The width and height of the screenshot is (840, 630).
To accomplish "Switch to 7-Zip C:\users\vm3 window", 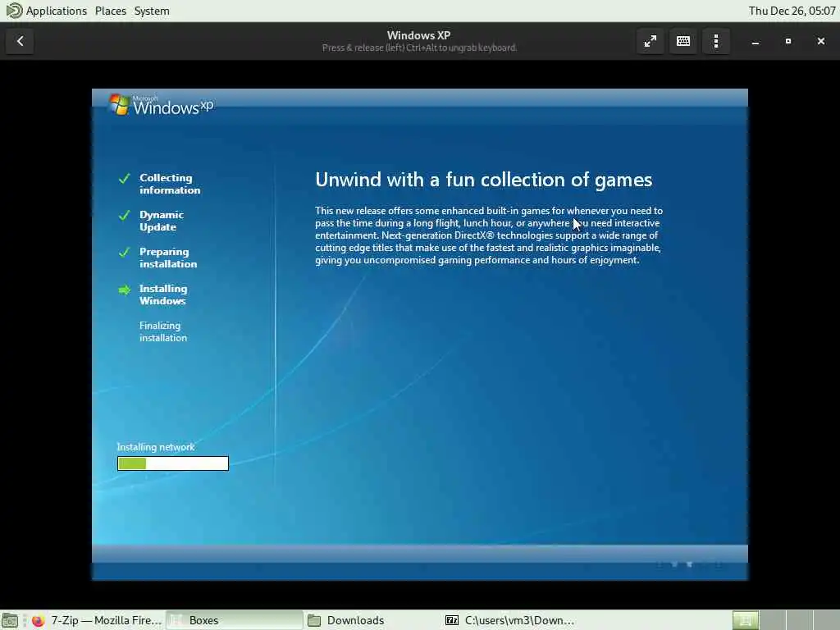I will pos(510,620).
